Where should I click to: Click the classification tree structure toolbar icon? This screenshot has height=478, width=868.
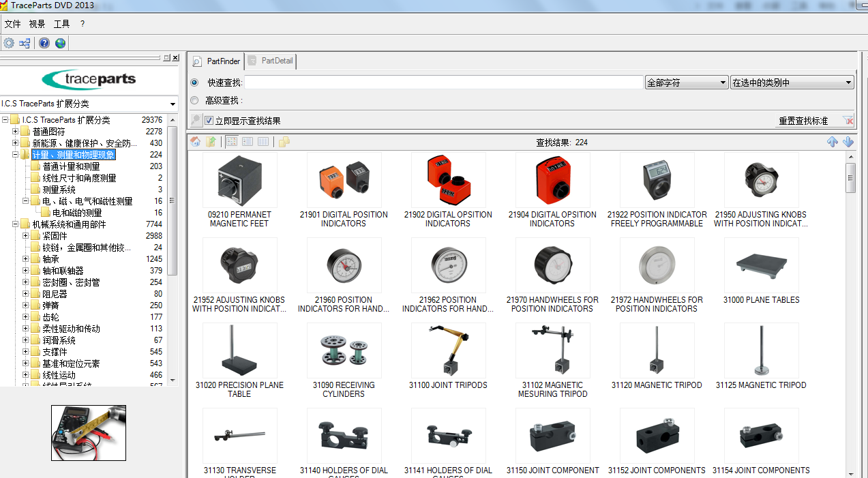point(25,43)
